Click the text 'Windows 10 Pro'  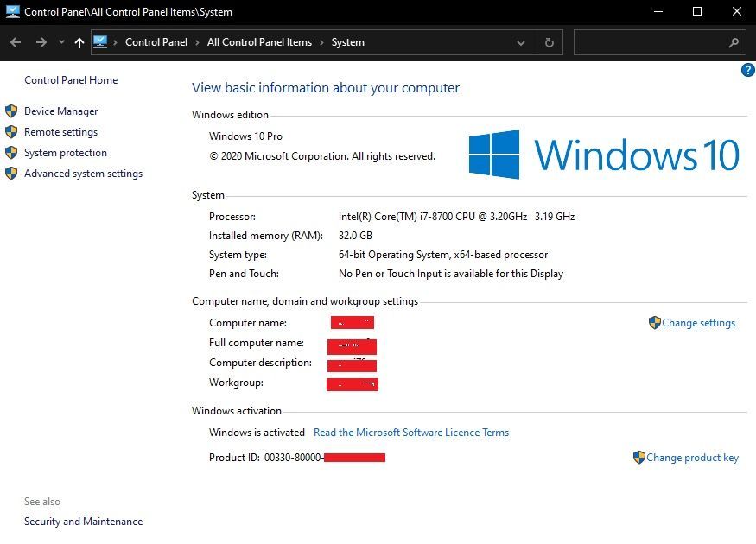[245, 136]
